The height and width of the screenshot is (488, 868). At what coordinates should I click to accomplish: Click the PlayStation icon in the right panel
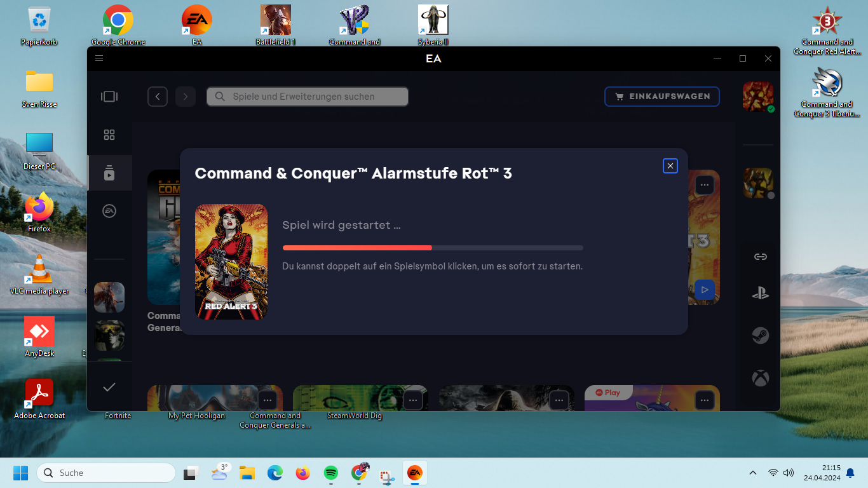tap(760, 294)
